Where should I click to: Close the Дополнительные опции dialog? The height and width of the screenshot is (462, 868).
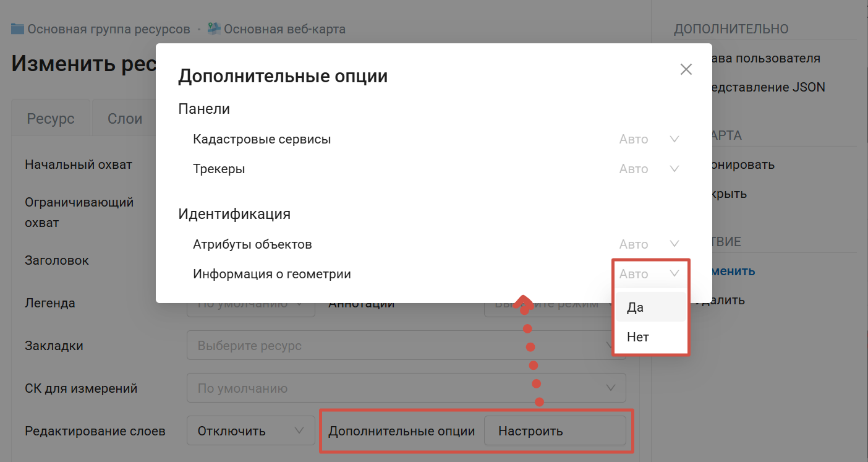[686, 69]
